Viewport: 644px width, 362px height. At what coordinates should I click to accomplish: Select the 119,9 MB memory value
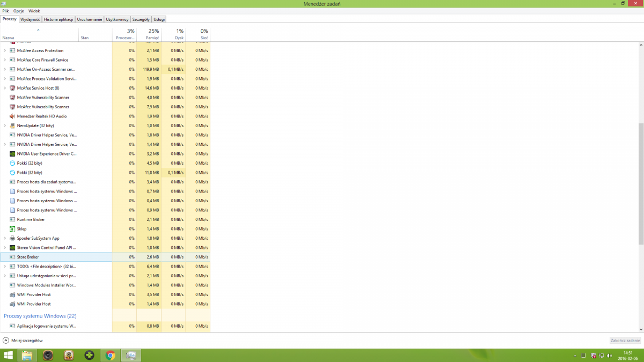point(151,69)
